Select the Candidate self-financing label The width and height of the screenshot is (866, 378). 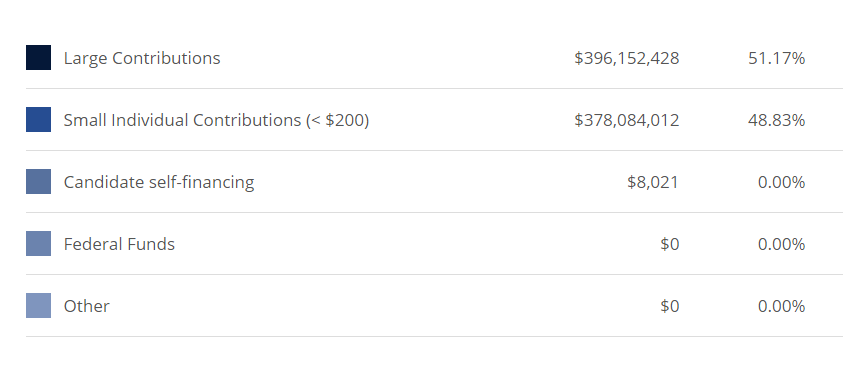(x=159, y=182)
